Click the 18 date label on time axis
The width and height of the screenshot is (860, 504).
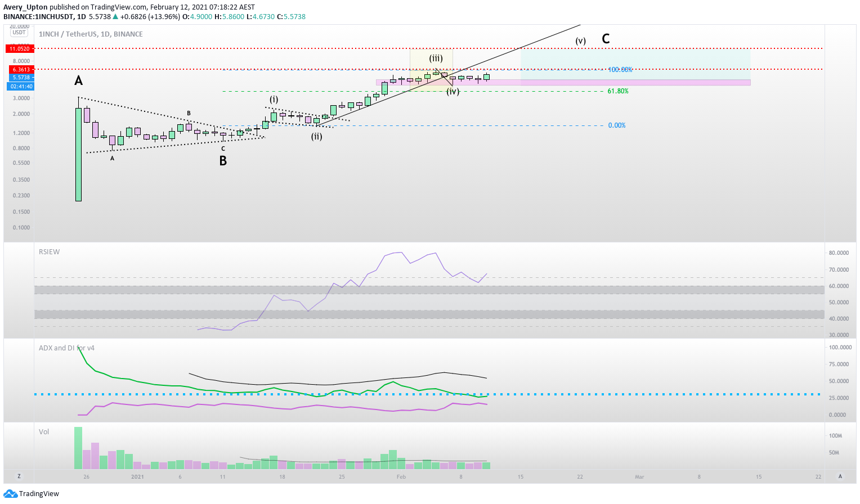click(x=282, y=477)
